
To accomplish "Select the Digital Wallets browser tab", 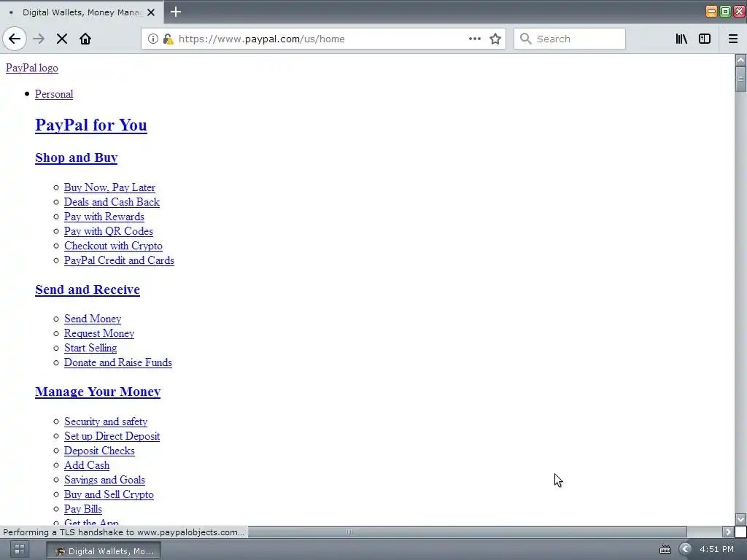I will coord(82,12).
